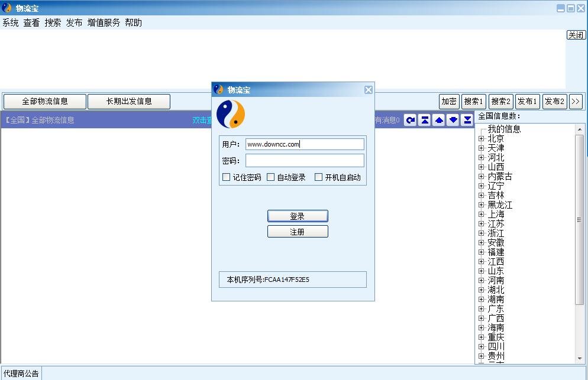Click the blue up arrow icon
The height and width of the screenshot is (380, 588).
tap(439, 121)
